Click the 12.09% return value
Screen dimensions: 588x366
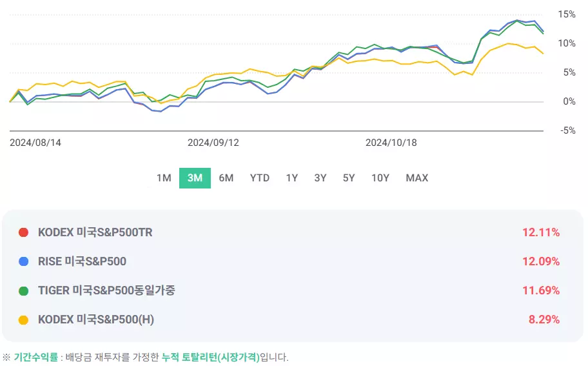(541, 261)
